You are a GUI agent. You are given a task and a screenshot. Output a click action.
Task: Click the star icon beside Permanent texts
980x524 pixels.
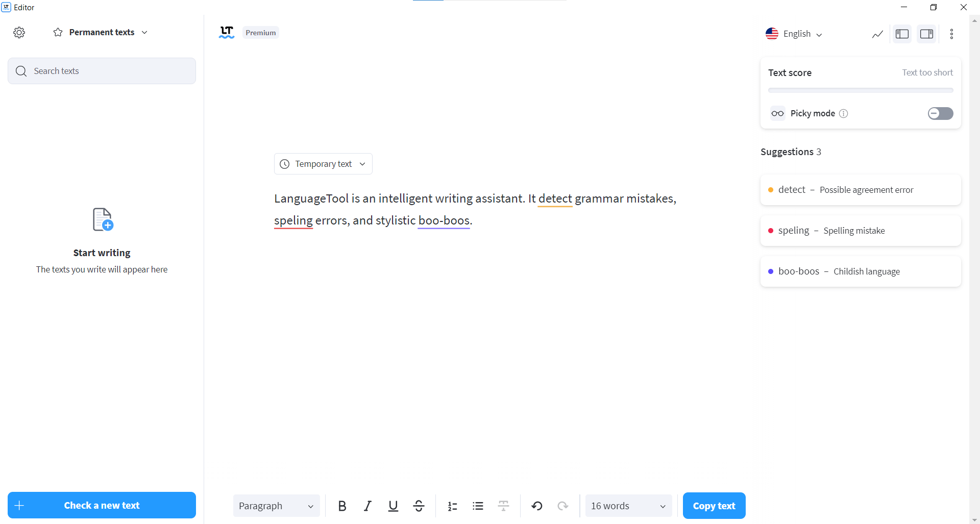click(58, 33)
